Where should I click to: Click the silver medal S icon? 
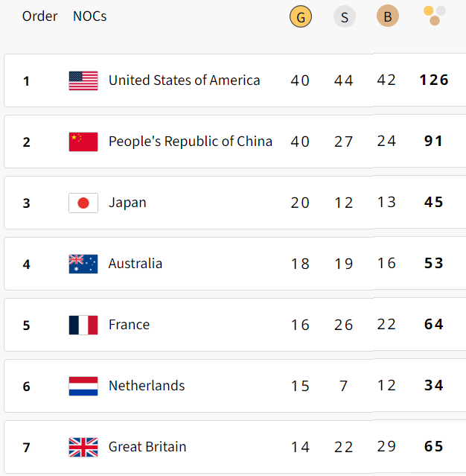click(x=345, y=16)
